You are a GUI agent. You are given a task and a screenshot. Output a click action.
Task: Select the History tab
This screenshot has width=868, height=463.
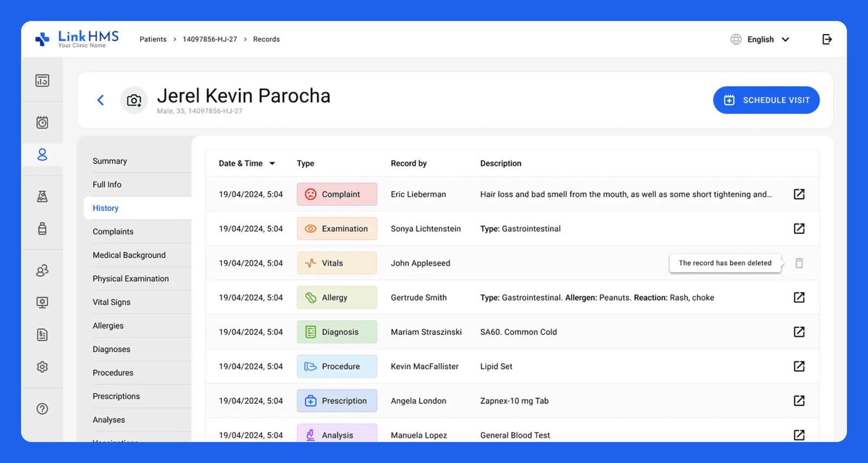tap(106, 208)
